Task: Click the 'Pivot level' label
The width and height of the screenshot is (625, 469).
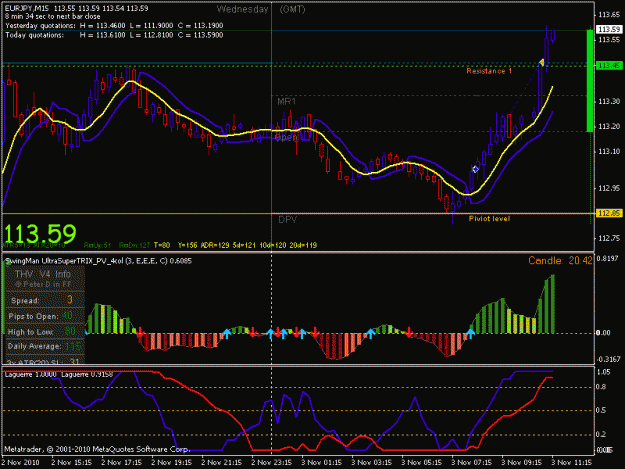Action: (489, 218)
